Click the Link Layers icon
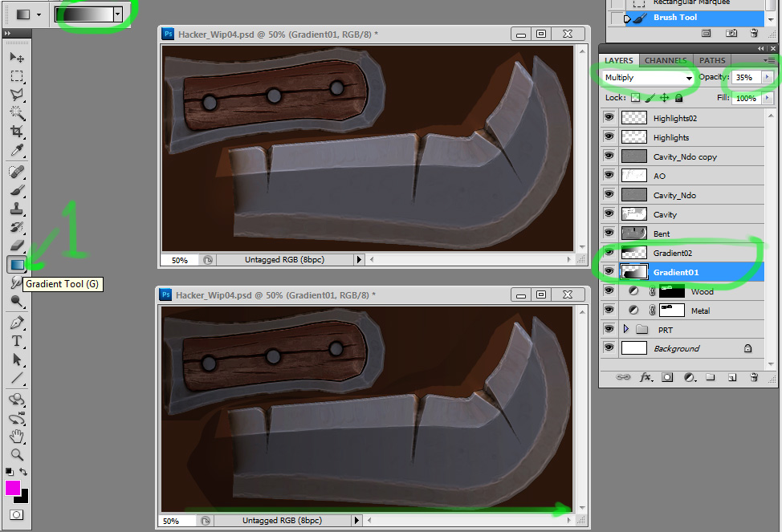 (x=623, y=377)
